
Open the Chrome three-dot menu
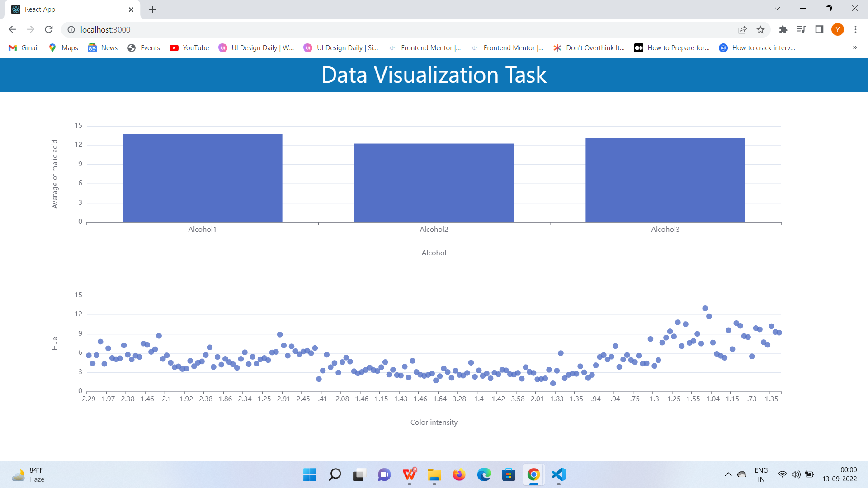click(x=855, y=29)
